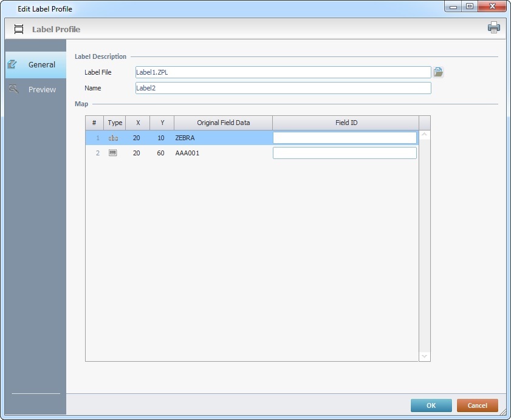
Task: Click the Preview tab magnifier icon
Action: (13, 89)
